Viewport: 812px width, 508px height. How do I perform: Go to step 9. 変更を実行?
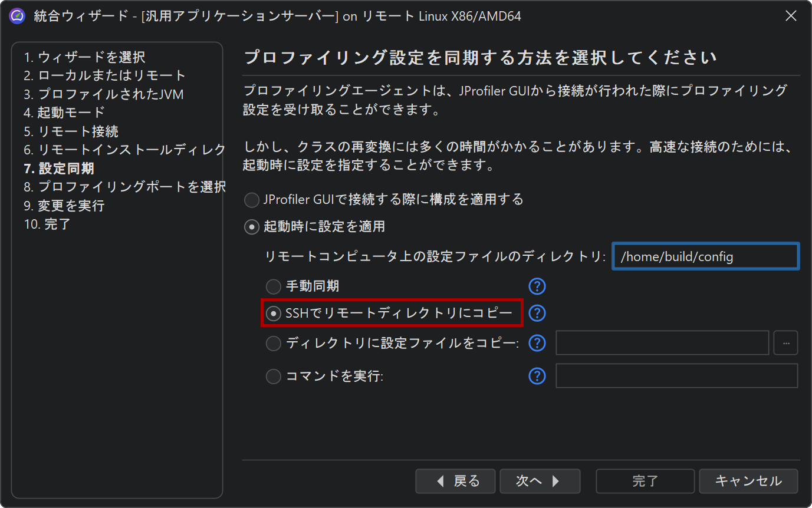point(64,206)
